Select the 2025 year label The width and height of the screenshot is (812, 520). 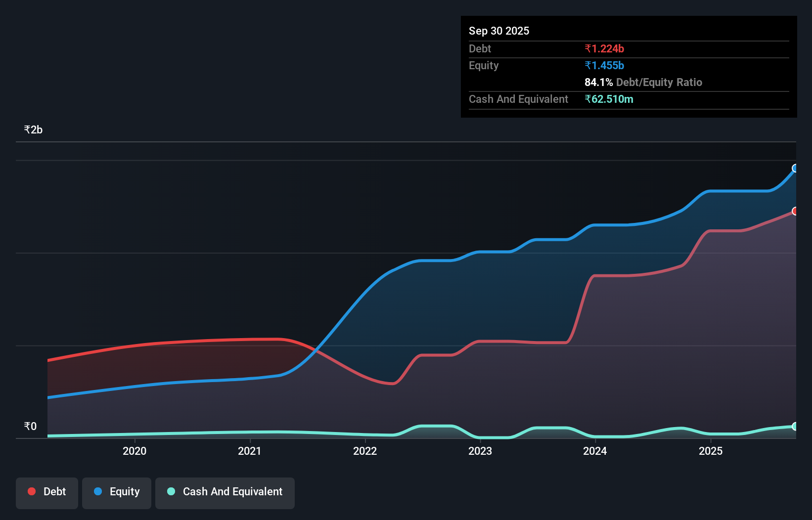click(711, 451)
